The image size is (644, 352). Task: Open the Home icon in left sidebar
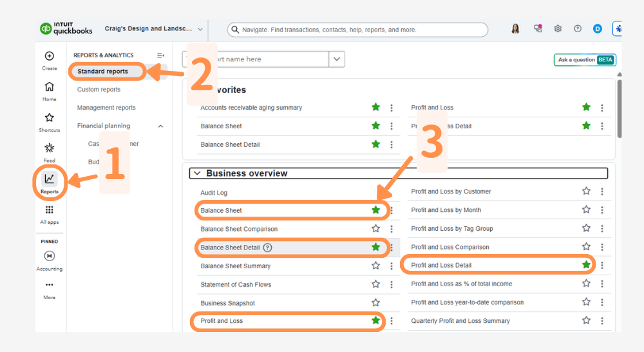point(49,88)
